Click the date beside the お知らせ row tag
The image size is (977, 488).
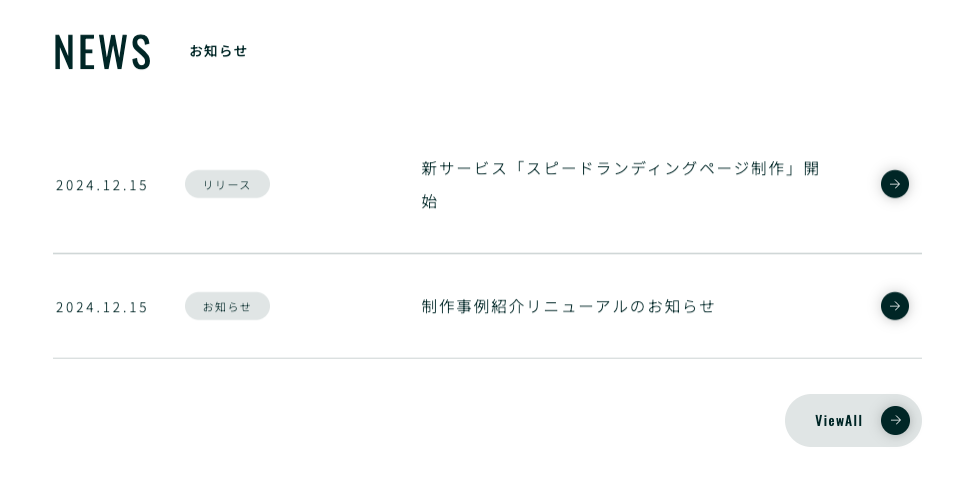[x=102, y=307]
